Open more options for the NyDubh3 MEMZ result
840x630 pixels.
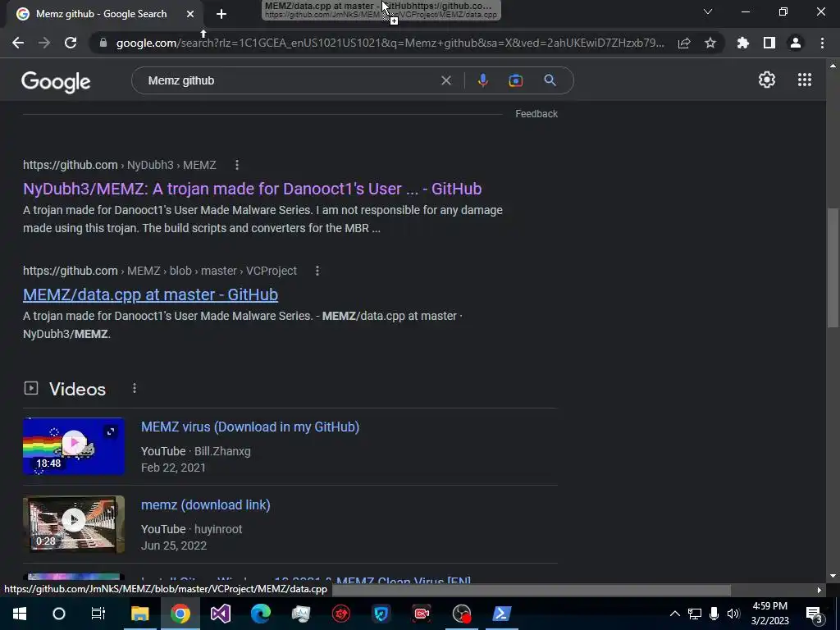[x=237, y=165]
